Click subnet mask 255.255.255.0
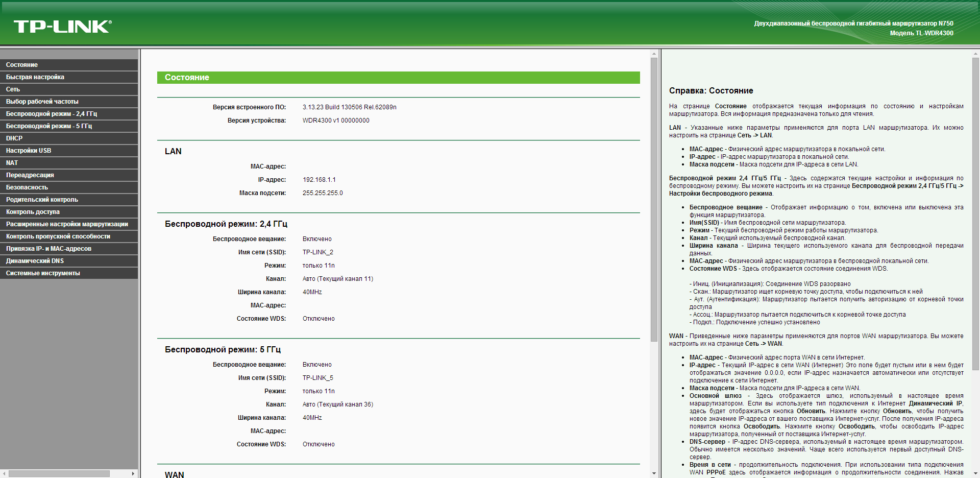The width and height of the screenshot is (980, 478). [323, 193]
